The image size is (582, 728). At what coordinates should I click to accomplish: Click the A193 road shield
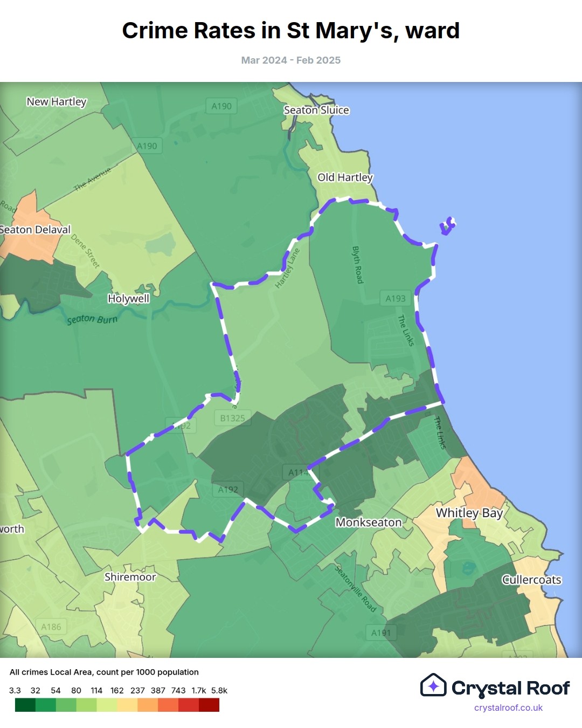[x=396, y=298]
